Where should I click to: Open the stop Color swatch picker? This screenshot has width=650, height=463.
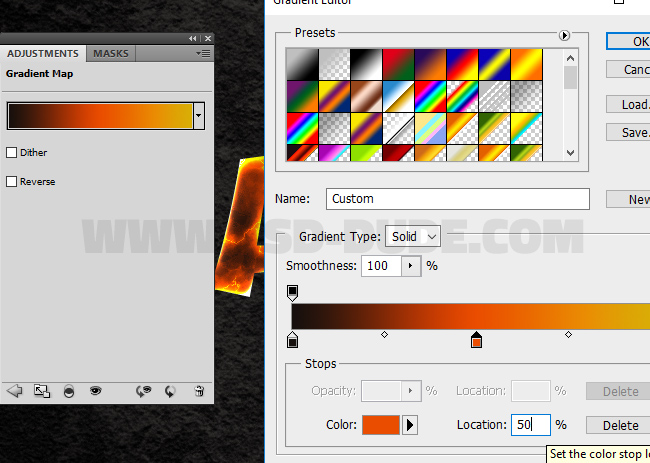381,425
